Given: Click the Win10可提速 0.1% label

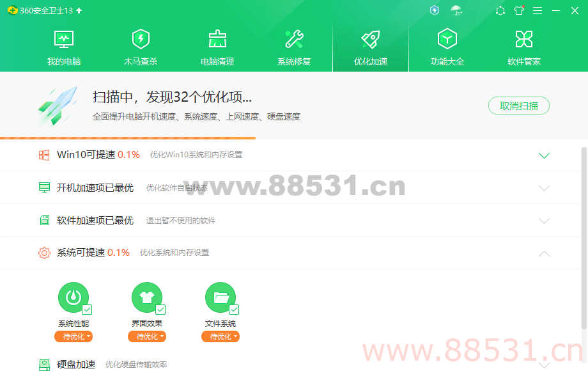Looking at the screenshot, I should tap(98, 155).
